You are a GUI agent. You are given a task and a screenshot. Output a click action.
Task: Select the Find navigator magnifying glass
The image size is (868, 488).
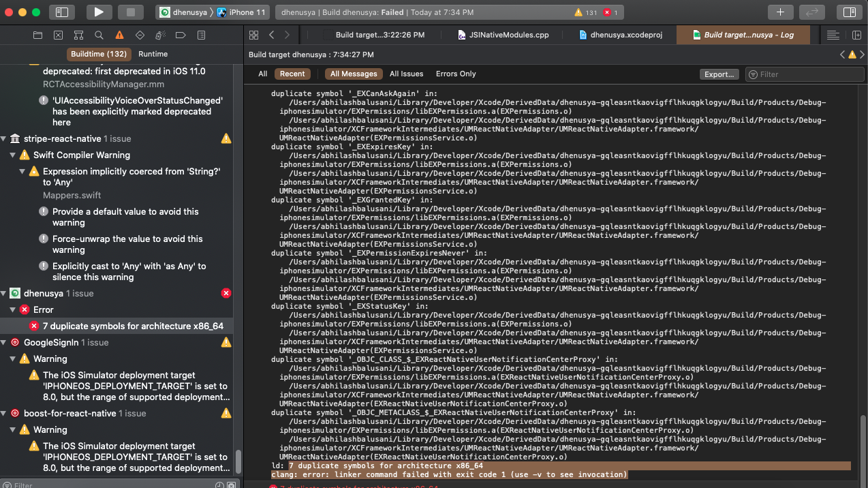tap(99, 34)
